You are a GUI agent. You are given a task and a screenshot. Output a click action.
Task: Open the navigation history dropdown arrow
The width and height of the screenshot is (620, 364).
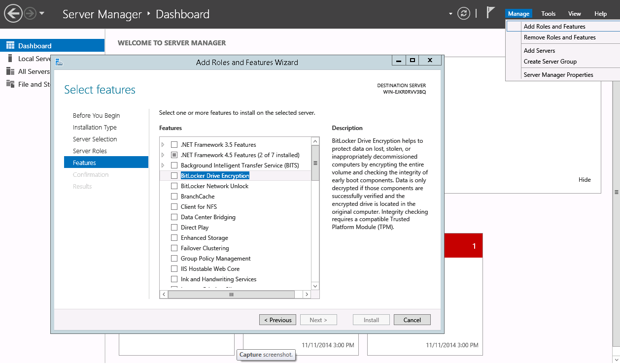42,13
